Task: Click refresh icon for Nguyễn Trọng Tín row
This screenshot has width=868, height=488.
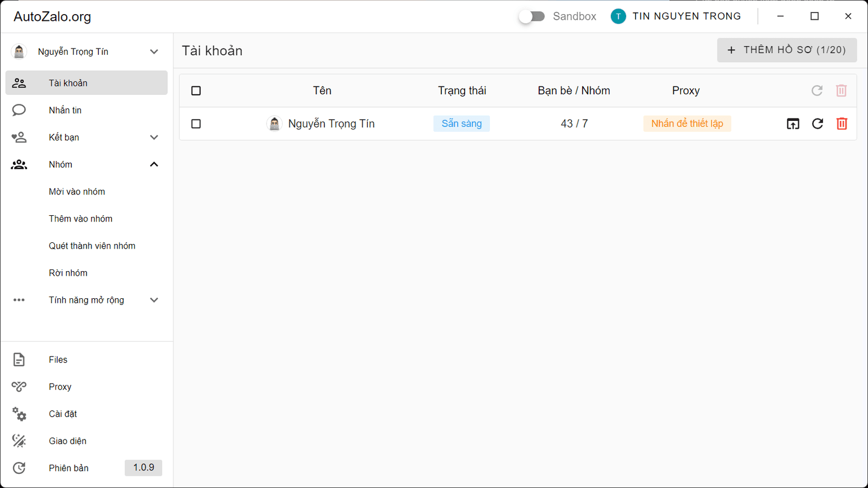Action: [817, 124]
